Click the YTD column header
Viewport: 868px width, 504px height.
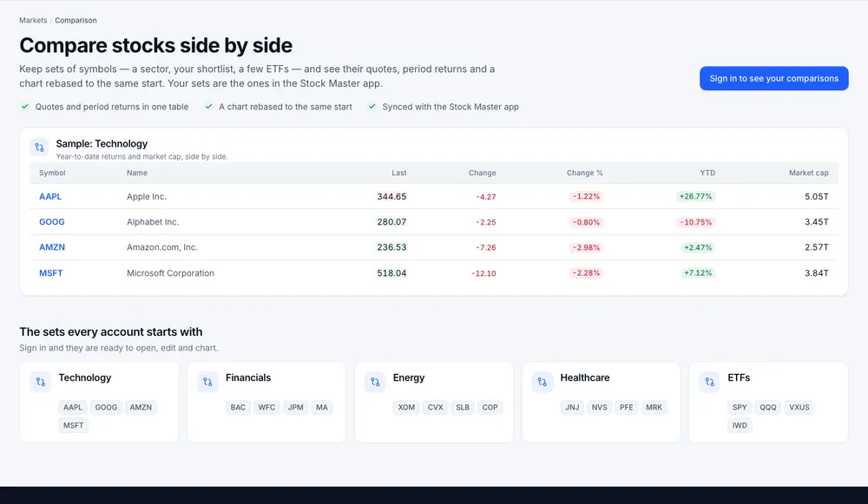click(x=707, y=173)
